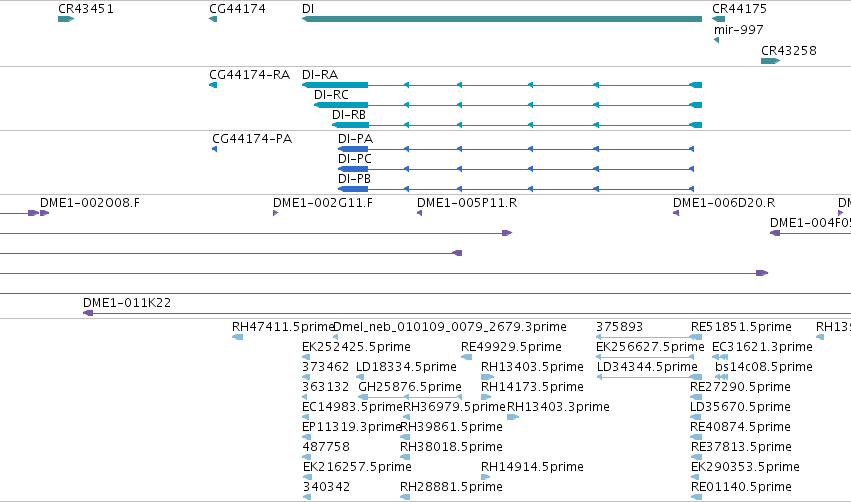
Task: Open EST label EK290353.5prime
Action: coord(745,468)
